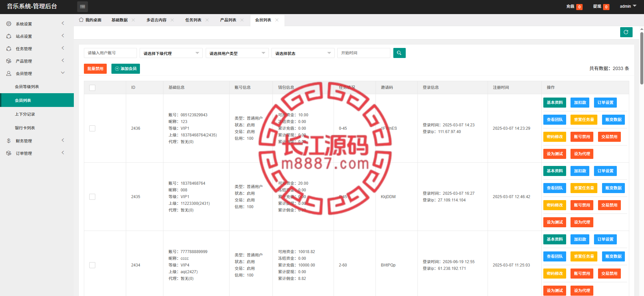Close the 产品列表 tab

point(242,20)
